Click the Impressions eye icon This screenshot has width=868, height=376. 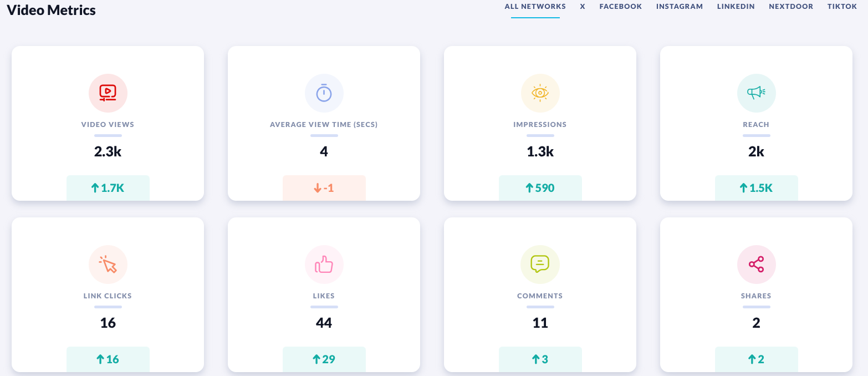pos(540,93)
